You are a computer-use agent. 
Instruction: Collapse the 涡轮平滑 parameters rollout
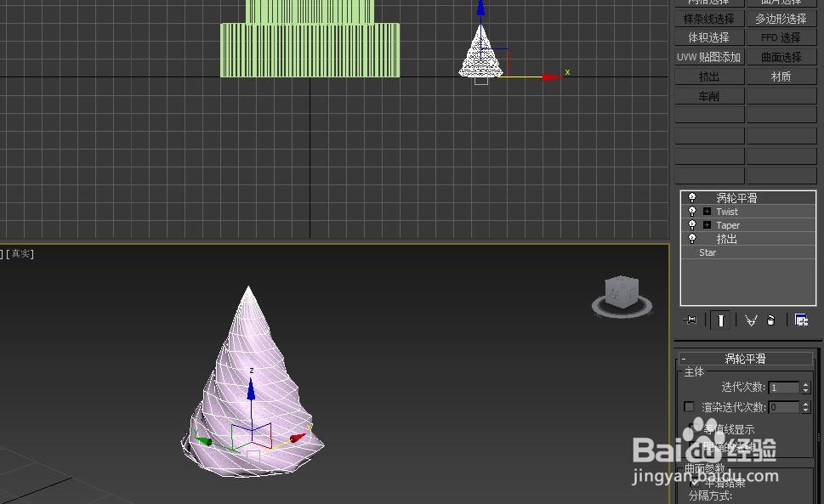pos(684,358)
